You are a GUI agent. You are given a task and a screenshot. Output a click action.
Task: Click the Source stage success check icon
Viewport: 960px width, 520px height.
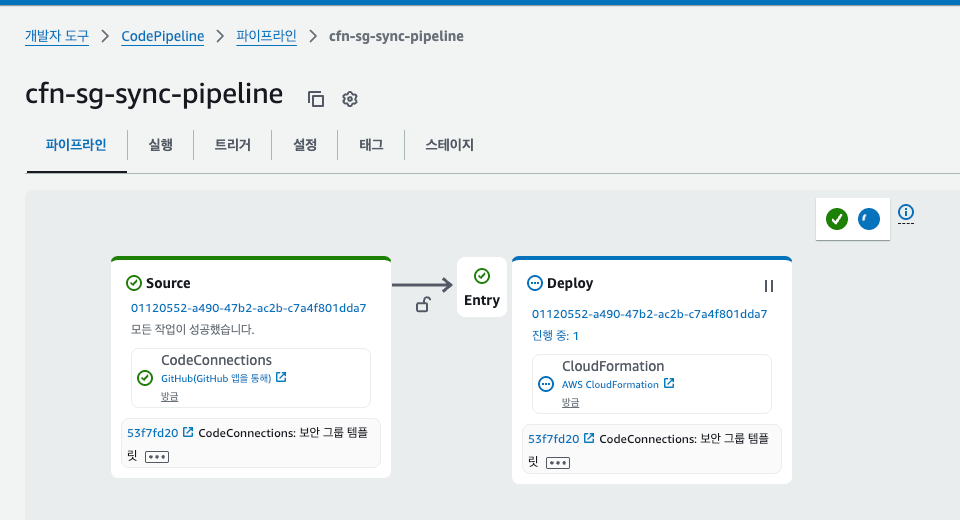coord(133,283)
